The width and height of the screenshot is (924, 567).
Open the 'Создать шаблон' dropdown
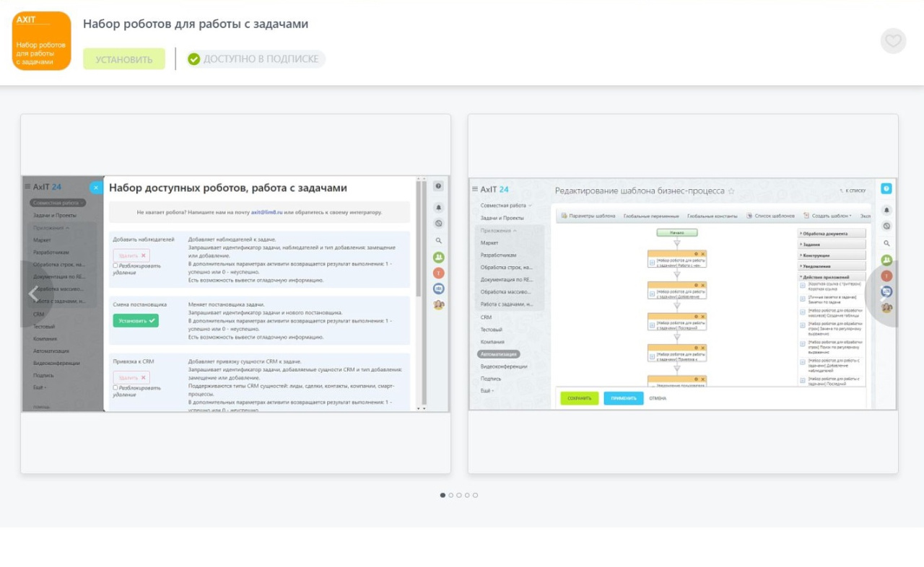827,216
